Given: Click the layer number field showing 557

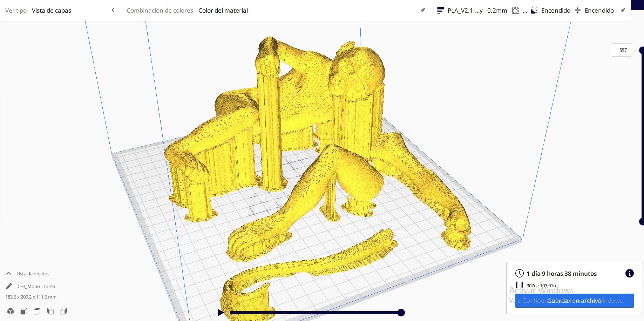Looking at the screenshot, I should (623, 50).
